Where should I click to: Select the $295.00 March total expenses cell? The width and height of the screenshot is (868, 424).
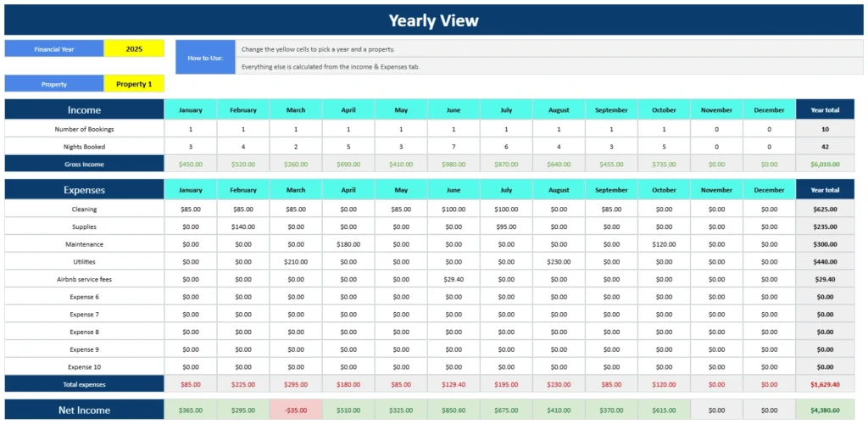[x=296, y=384]
